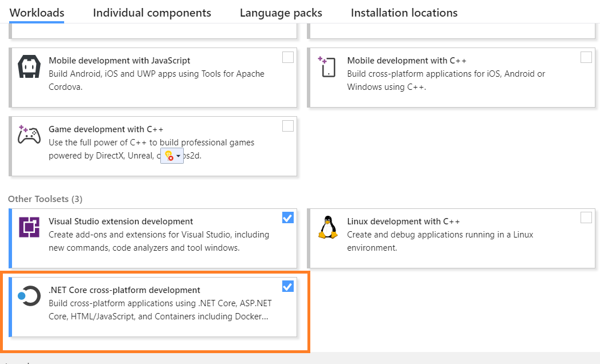Image resolution: width=600 pixels, height=364 pixels.
Task: Open the Installation locations tab
Action: point(404,13)
